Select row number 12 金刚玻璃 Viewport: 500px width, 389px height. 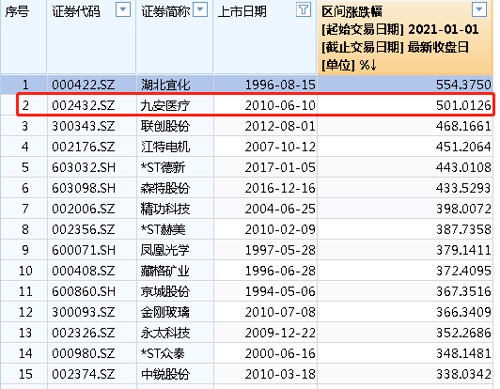click(x=247, y=312)
